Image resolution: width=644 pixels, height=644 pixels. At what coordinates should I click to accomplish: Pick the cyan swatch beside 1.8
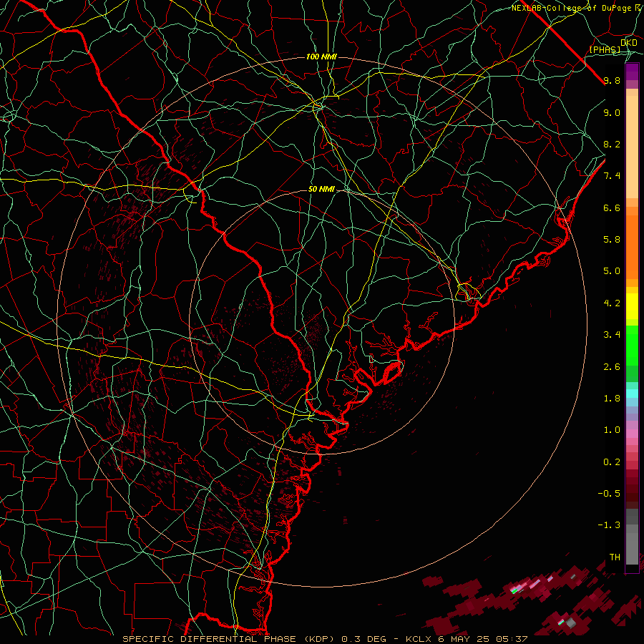coord(632,394)
